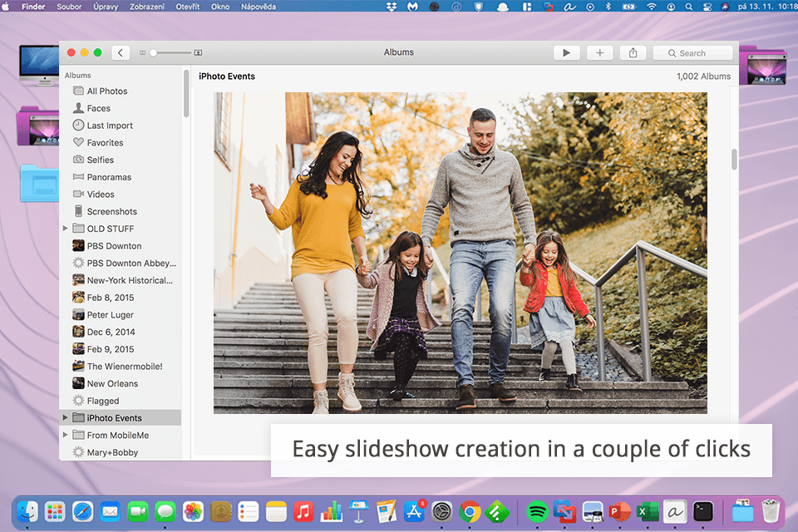Open Music app in the Dock
Image resolution: width=798 pixels, height=532 pixels.
(x=303, y=512)
